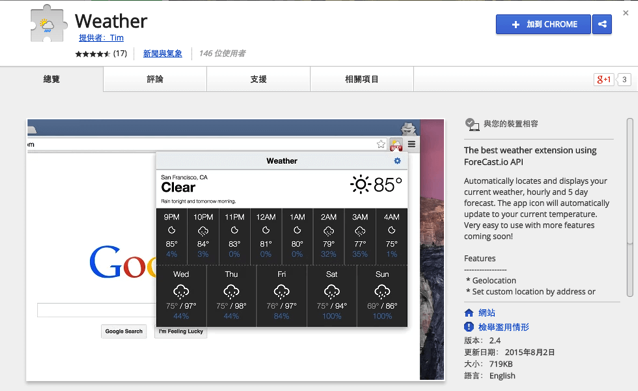638x391 pixels.
Task: Click the Google +1 button
Action: pos(603,79)
